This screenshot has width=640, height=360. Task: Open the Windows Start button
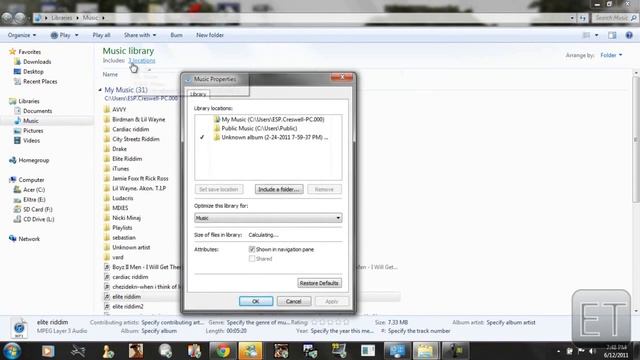tap(12, 351)
